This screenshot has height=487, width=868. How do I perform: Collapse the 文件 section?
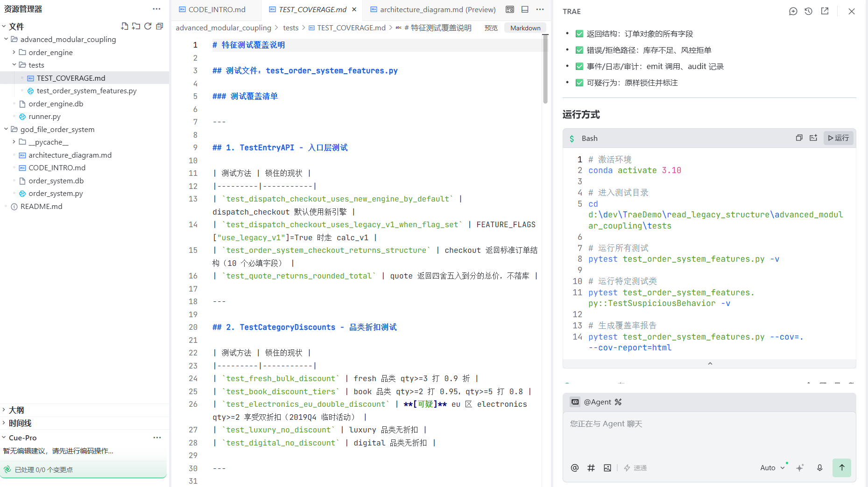4,27
